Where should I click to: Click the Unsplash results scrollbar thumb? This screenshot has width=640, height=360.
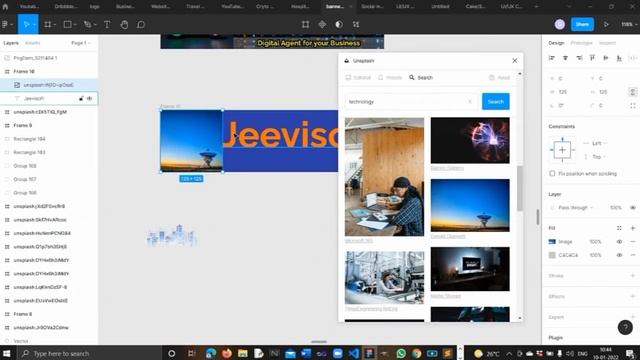520,189
